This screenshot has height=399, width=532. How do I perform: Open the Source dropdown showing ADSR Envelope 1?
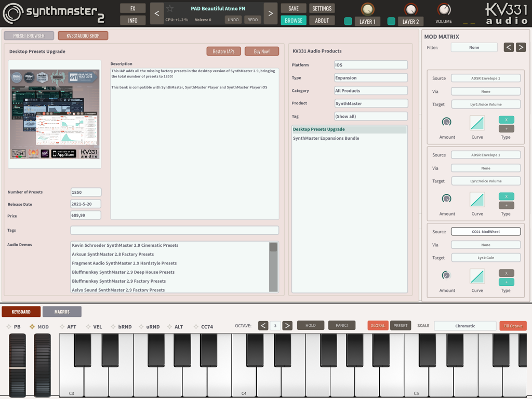pos(486,77)
